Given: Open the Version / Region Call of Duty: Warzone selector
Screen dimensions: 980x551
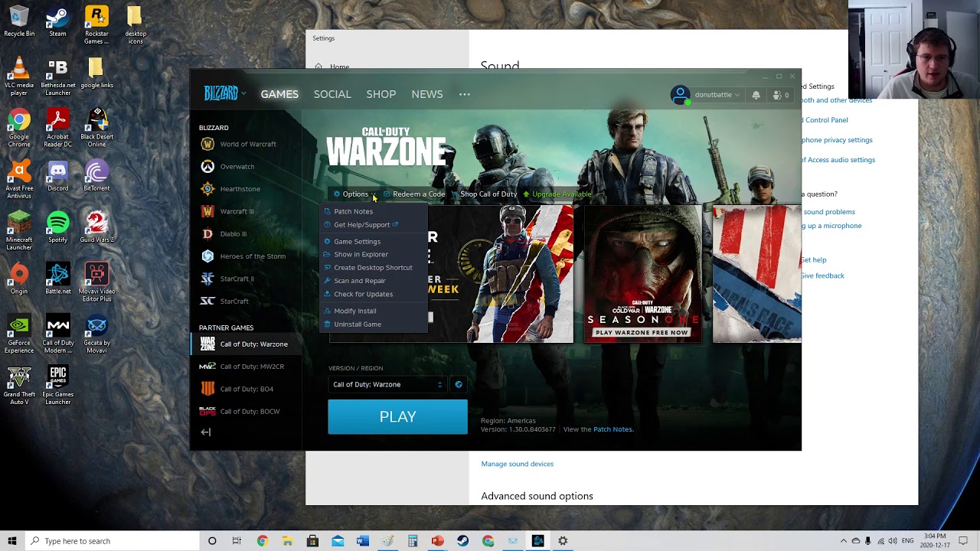Looking at the screenshot, I should 387,385.
